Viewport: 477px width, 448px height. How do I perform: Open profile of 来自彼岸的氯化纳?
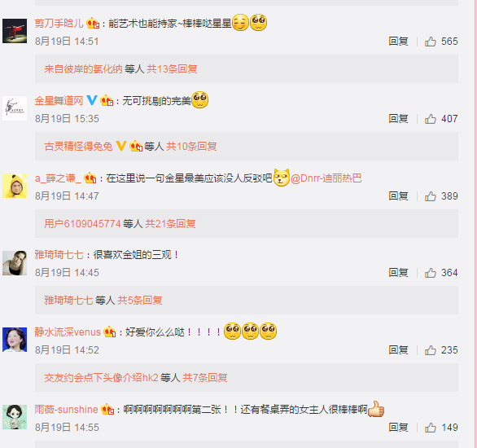[83, 69]
